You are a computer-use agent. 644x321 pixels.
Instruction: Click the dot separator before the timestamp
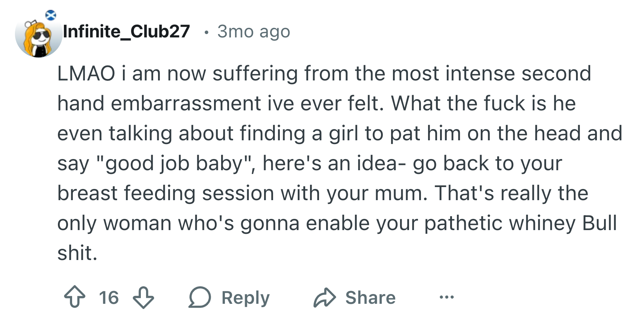point(205,32)
